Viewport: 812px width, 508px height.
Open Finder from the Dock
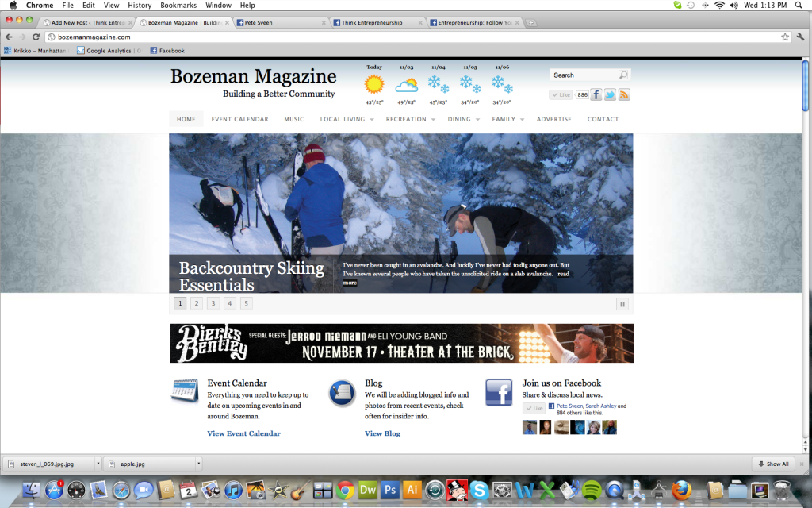(32, 489)
